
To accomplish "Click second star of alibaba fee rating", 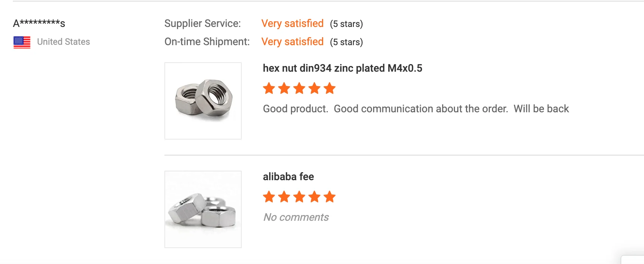I will pos(284,197).
